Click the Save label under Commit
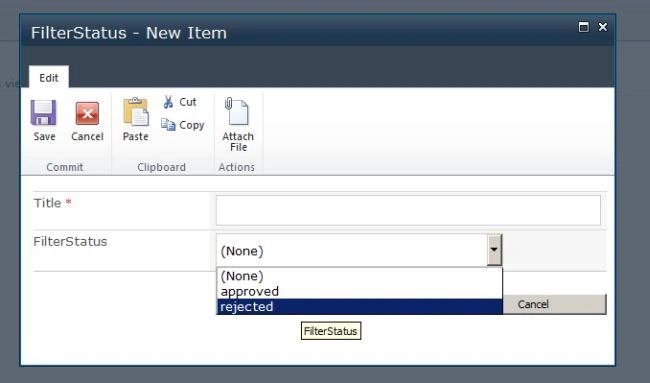Screen dimensions: 650x383 (x=44, y=136)
